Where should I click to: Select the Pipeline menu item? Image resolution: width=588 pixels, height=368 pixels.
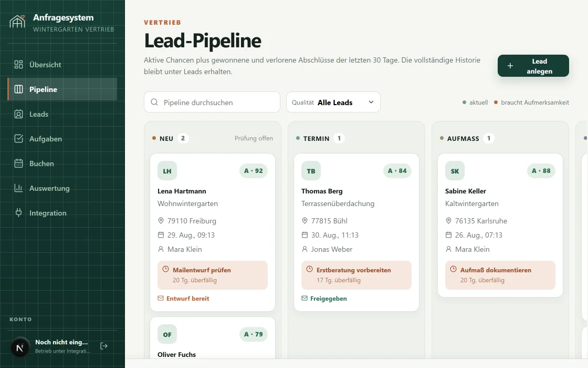tap(62, 89)
